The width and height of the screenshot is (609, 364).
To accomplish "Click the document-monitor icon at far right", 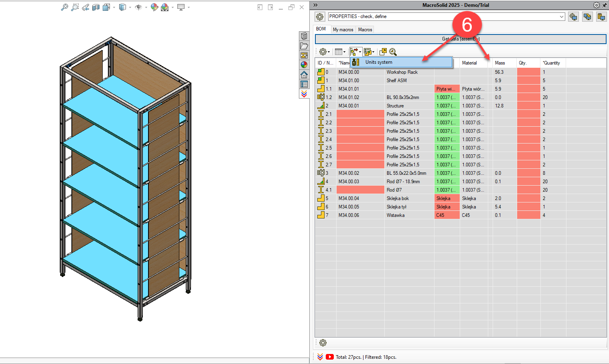I will tap(601, 17).
